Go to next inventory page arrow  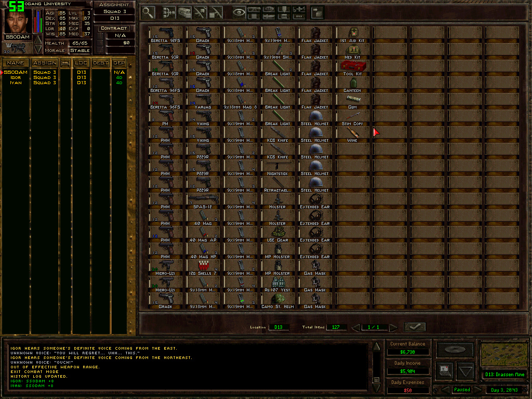click(x=393, y=327)
